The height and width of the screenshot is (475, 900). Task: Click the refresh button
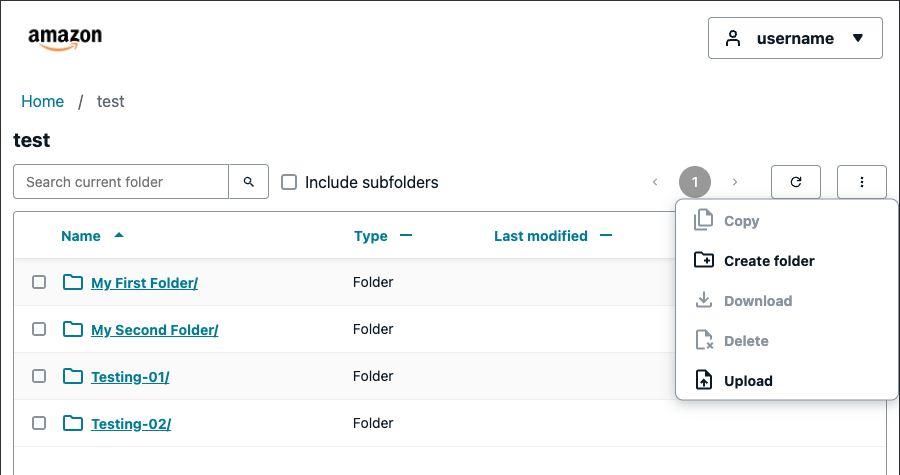796,182
